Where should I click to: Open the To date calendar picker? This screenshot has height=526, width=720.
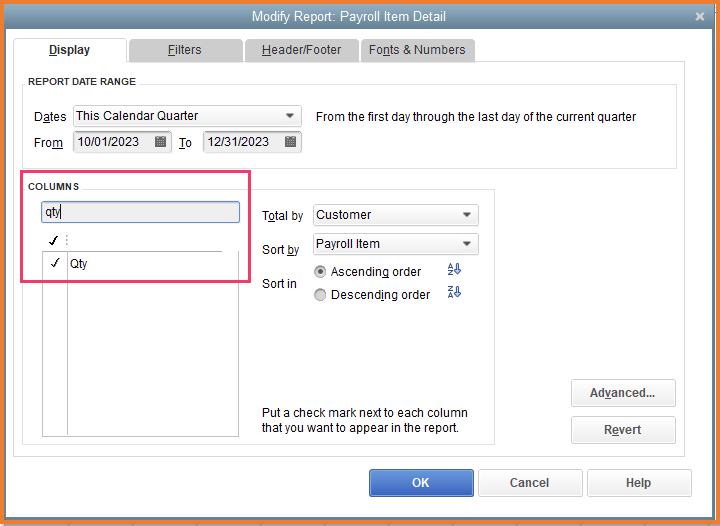290,142
